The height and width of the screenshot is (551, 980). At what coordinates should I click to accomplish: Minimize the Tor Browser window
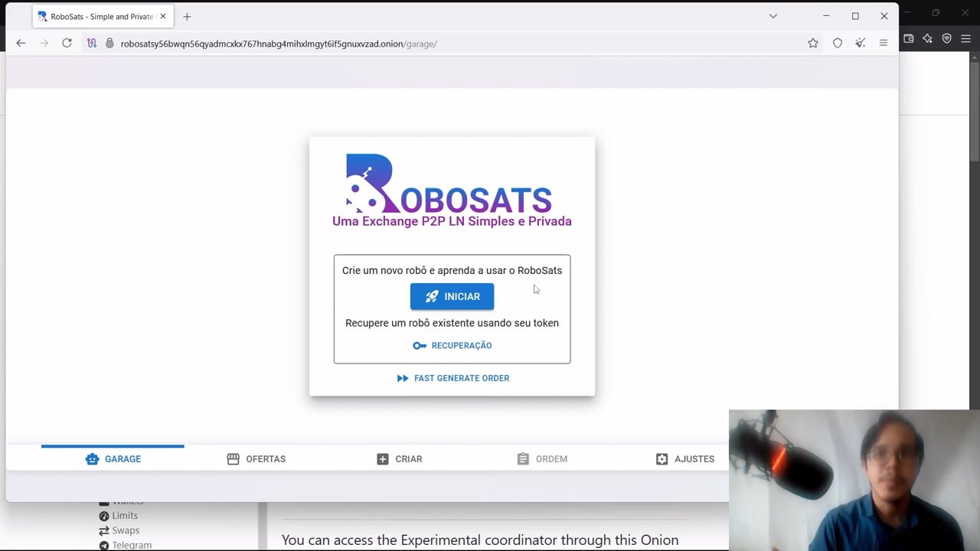click(826, 16)
